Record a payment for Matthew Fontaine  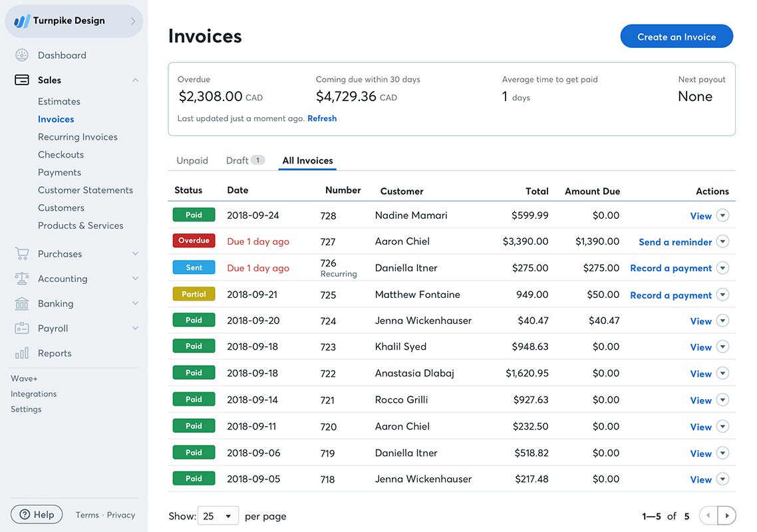[x=671, y=294]
